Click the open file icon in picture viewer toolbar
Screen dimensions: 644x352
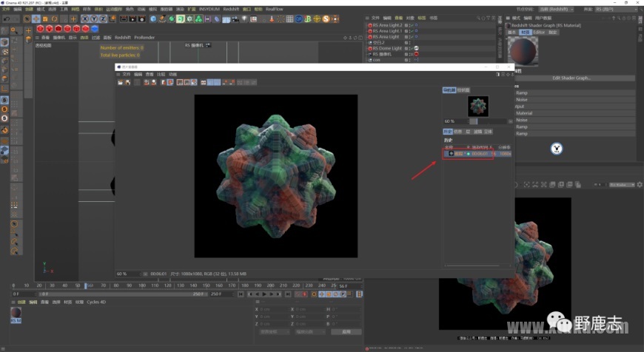[x=120, y=83]
